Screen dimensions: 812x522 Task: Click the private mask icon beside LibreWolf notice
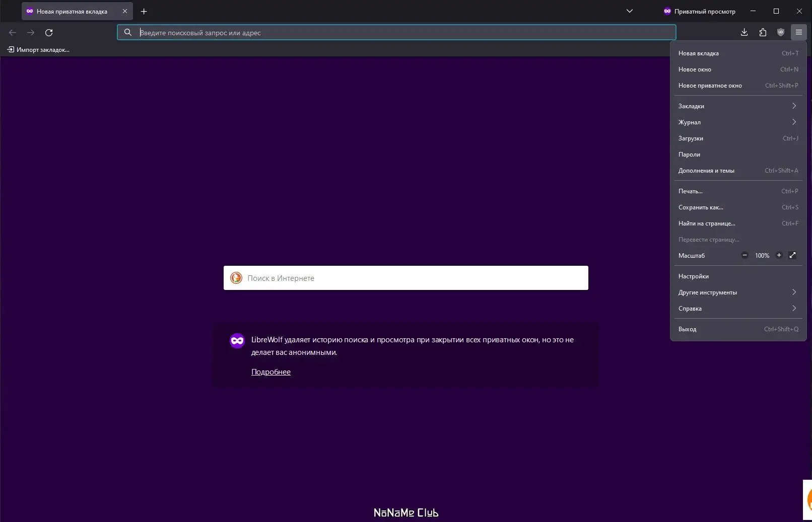[237, 341]
